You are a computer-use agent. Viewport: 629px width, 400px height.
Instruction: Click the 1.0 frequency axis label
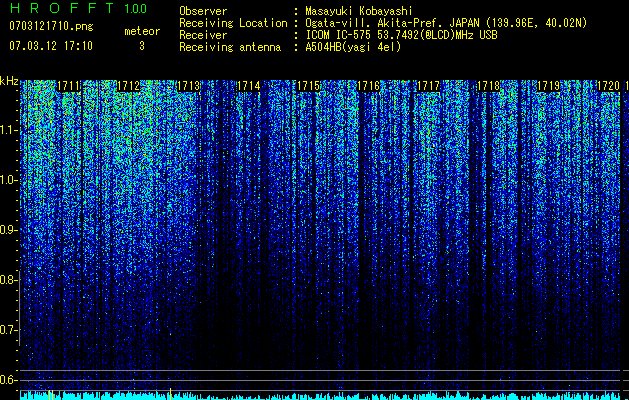coord(7,180)
